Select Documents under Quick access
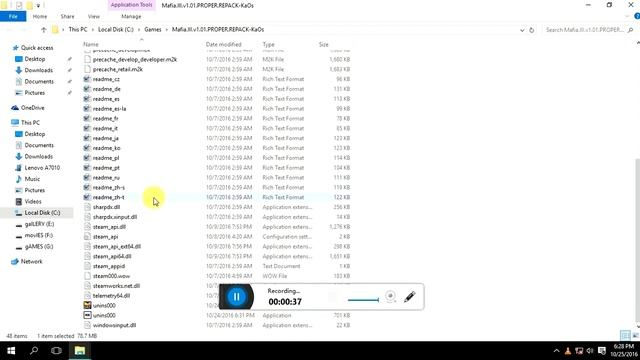640x360 pixels. coord(39,82)
